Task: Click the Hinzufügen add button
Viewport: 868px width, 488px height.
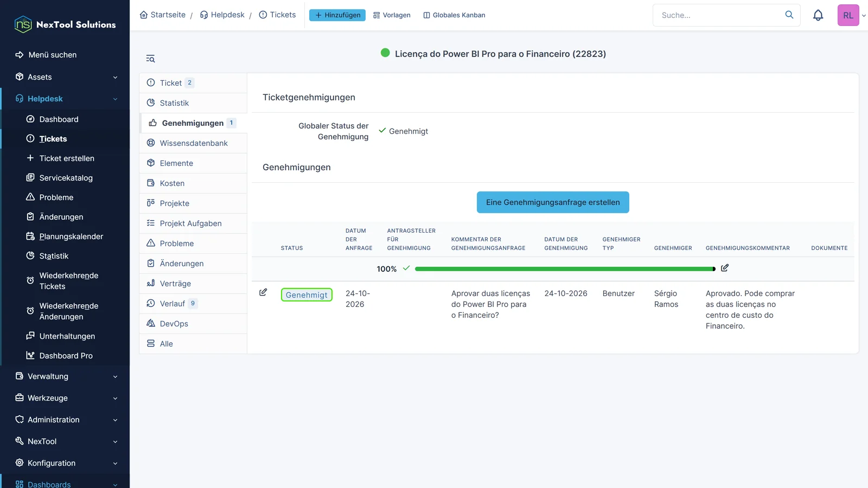Action: coord(337,15)
